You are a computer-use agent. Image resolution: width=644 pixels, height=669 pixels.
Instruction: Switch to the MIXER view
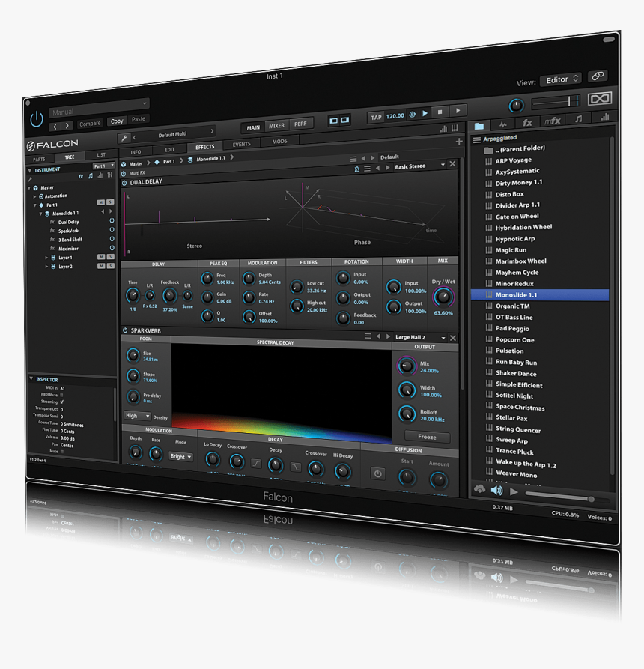click(x=276, y=126)
